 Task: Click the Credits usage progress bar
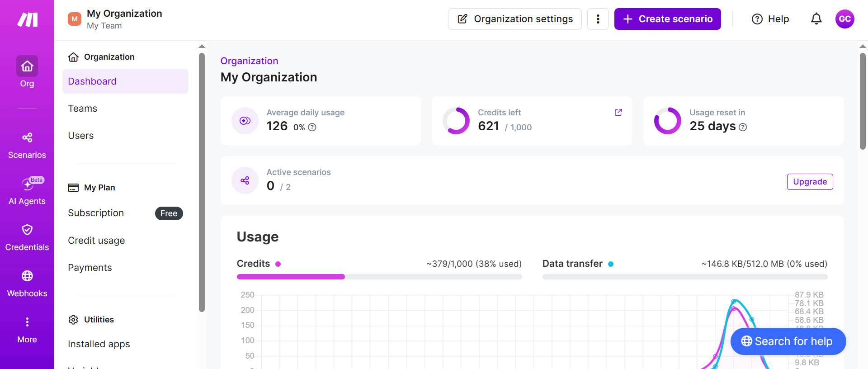379,277
